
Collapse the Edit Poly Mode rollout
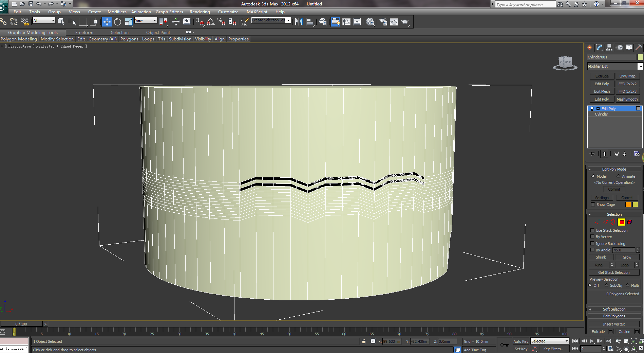[590, 169]
